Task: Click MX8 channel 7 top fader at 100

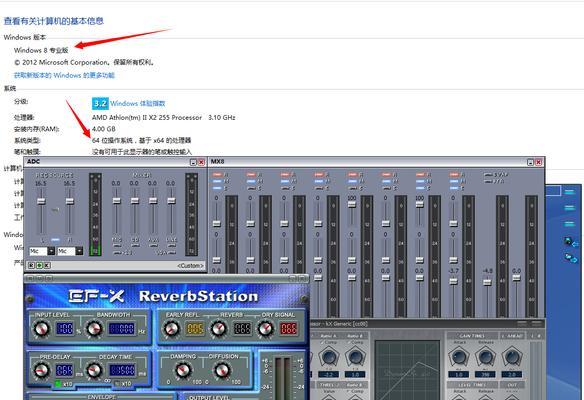Action: coord(419,204)
